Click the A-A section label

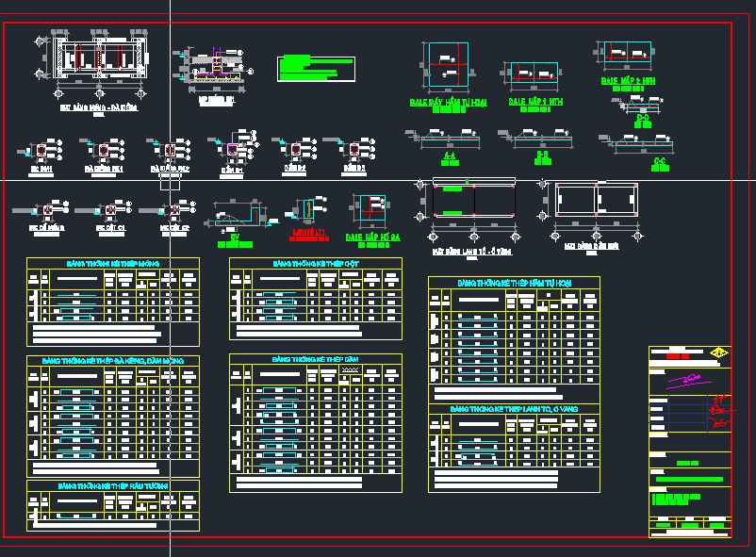(x=450, y=156)
